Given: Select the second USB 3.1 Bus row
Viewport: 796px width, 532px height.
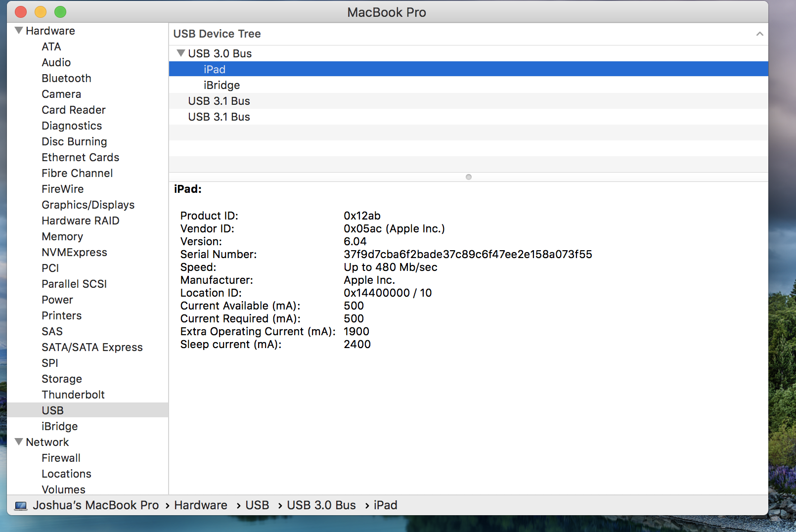Looking at the screenshot, I should pos(469,117).
